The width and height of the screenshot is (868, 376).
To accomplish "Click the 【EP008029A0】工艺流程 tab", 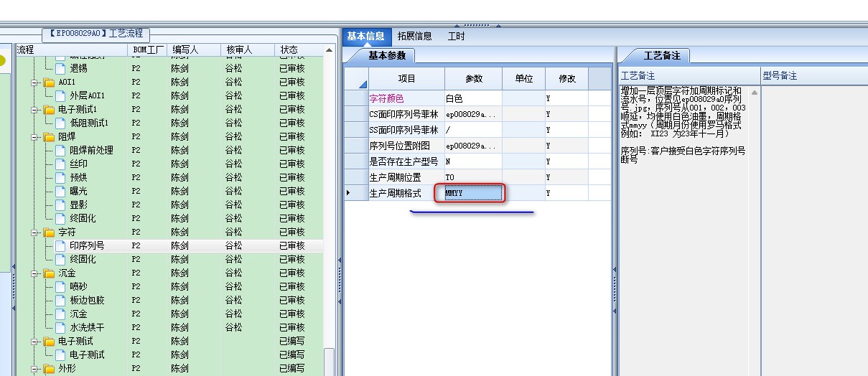I will [97, 34].
